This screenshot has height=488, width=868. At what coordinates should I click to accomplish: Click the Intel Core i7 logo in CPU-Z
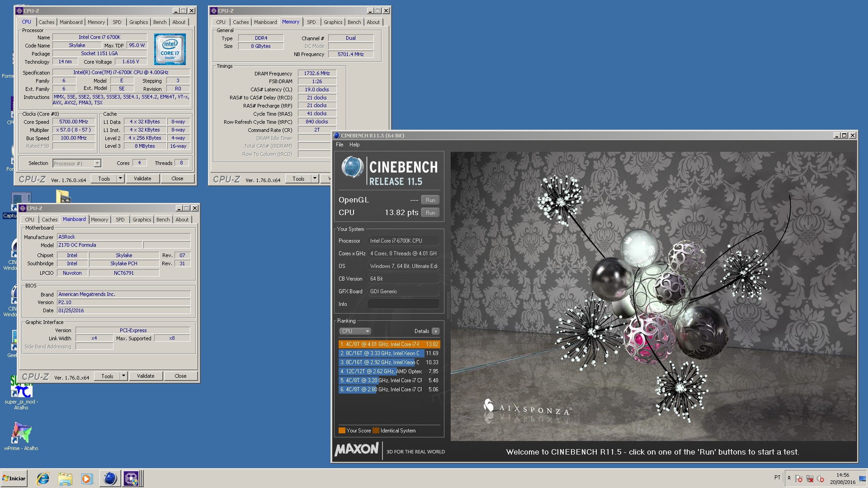click(x=170, y=49)
